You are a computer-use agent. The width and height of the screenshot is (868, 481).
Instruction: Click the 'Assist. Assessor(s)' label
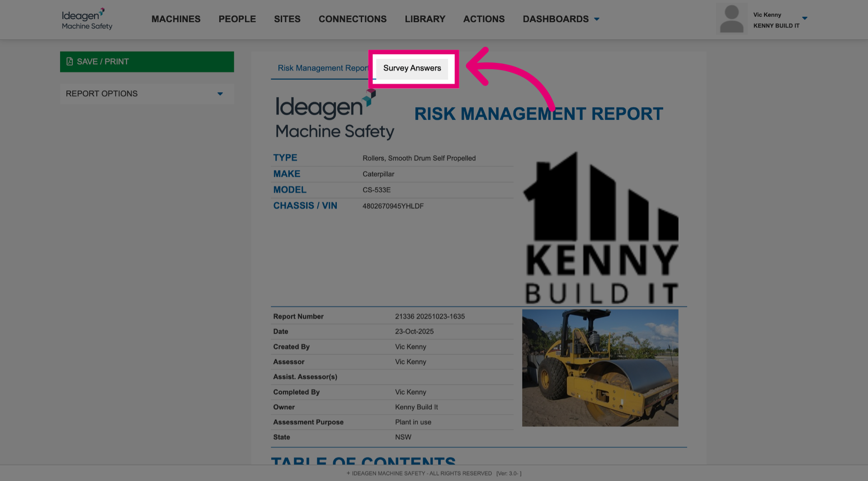pos(305,377)
